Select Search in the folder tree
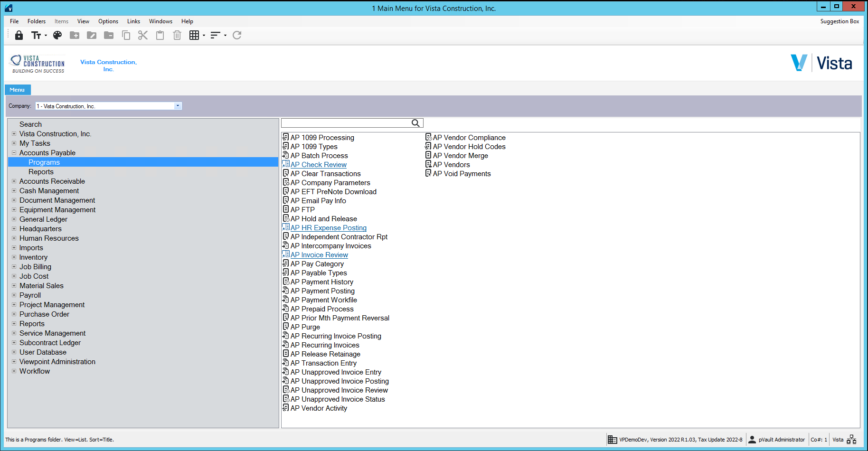Screen dimensions: 868x451 coord(30,124)
